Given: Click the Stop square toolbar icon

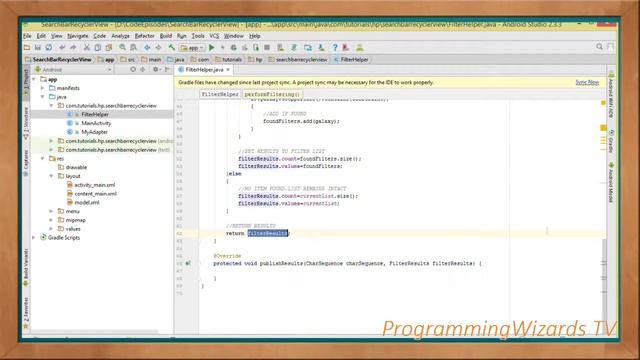Looking at the screenshot, I should (267, 48).
